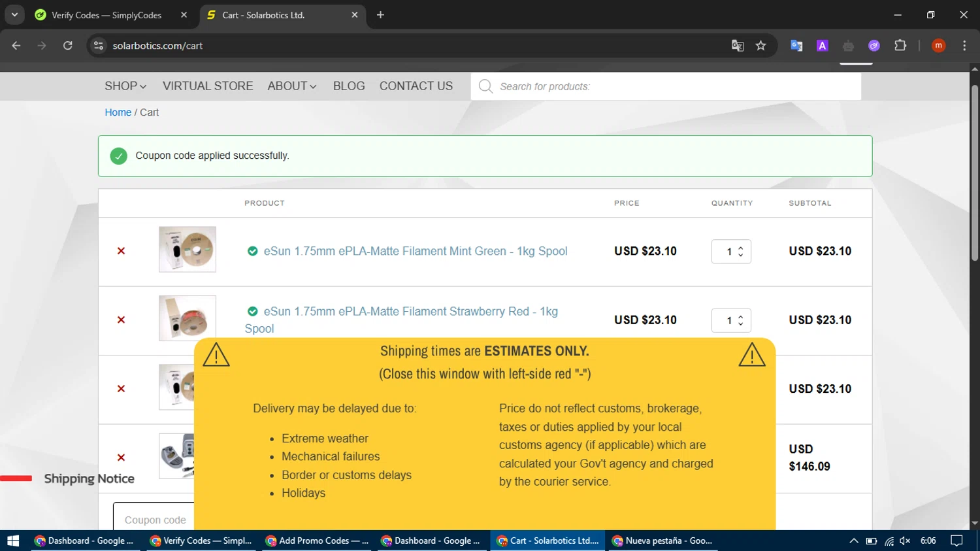Image resolution: width=980 pixels, height=551 pixels.
Task: Open the tab search dropdown arrow
Action: (x=14, y=15)
